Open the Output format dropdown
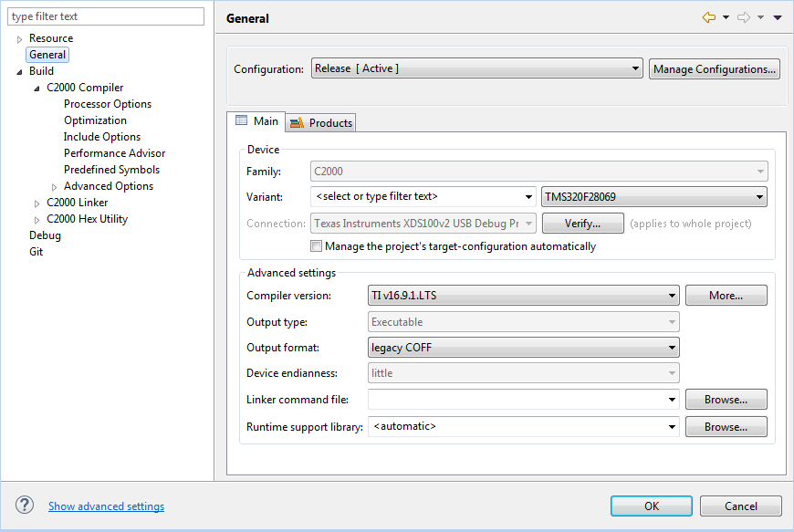 [x=524, y=347]
